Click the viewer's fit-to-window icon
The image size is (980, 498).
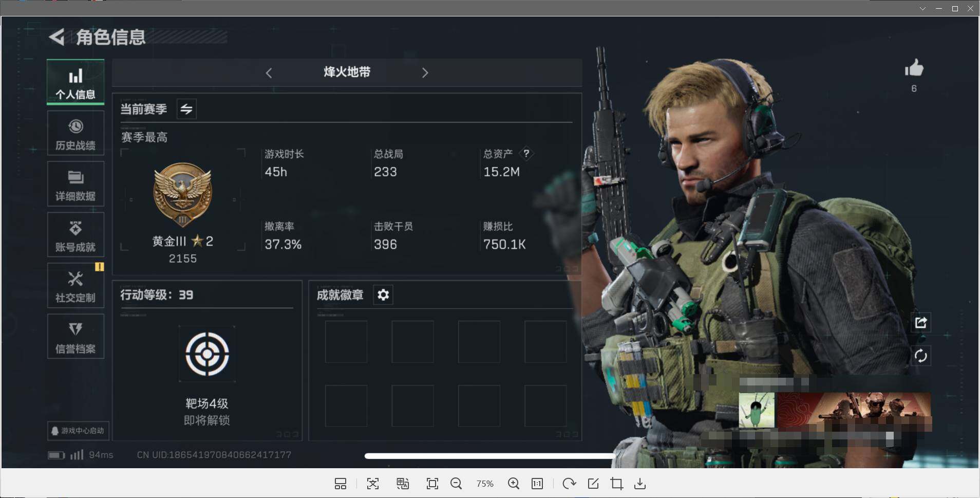click(432, 484)
